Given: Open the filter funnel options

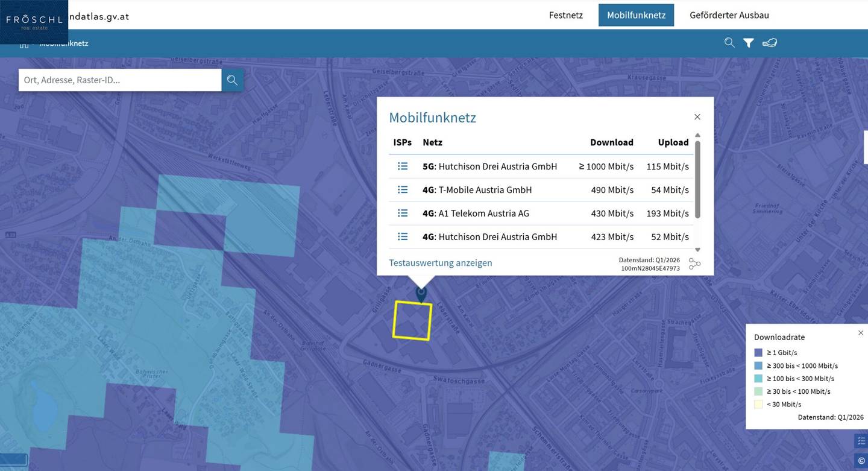Looking at the screenshot, I should [x=749, y=43].
